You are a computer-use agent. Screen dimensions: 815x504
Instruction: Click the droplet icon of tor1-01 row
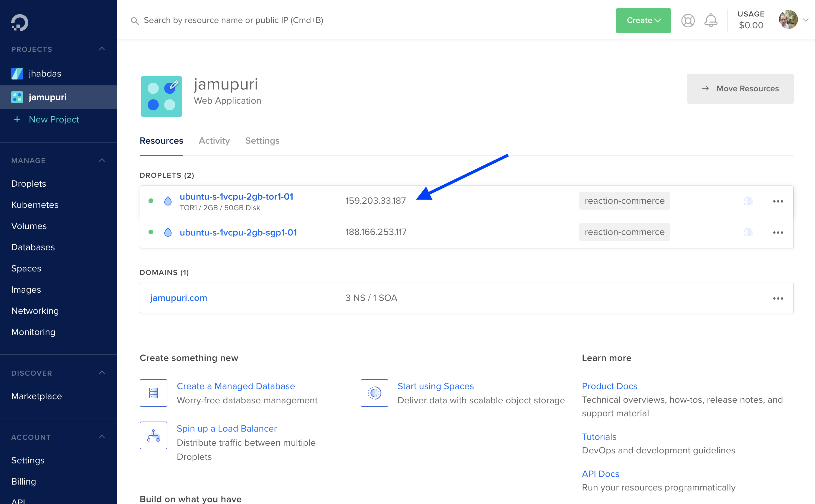[168, 201]
